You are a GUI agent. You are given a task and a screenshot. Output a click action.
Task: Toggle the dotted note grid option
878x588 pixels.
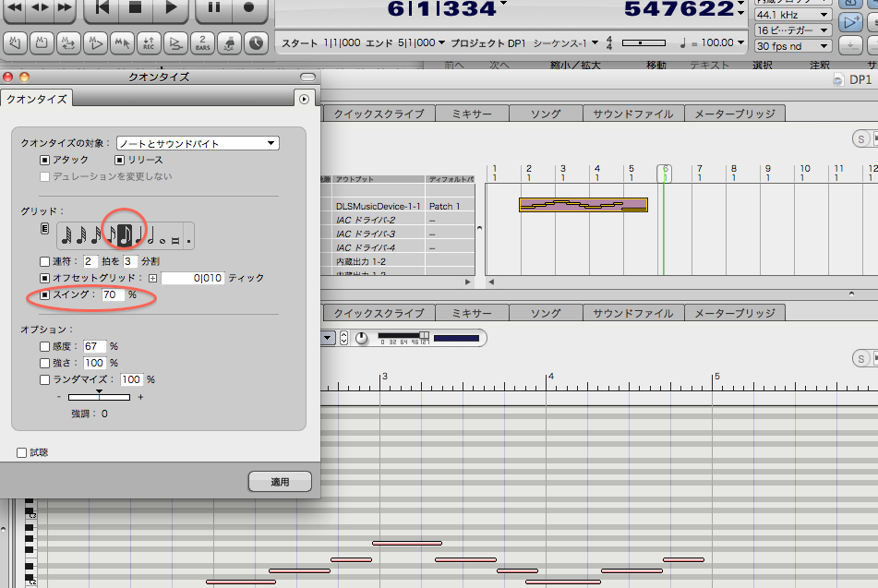(188, 241)
